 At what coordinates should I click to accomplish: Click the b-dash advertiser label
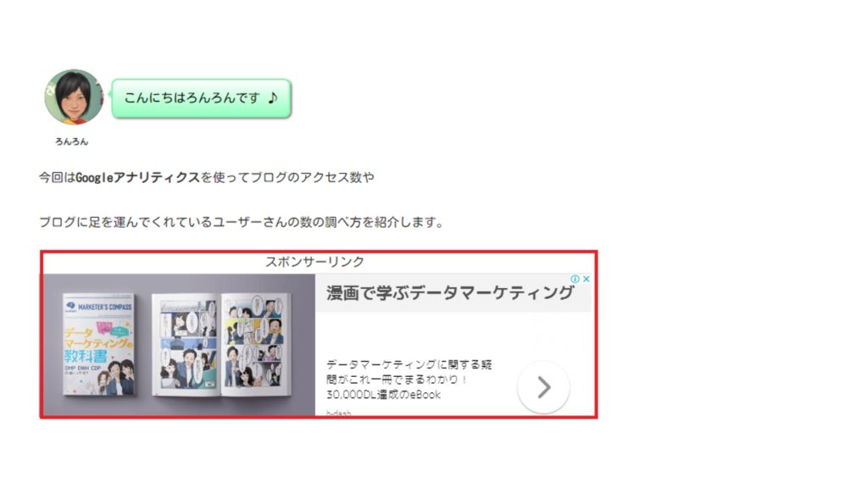(338, 413)
